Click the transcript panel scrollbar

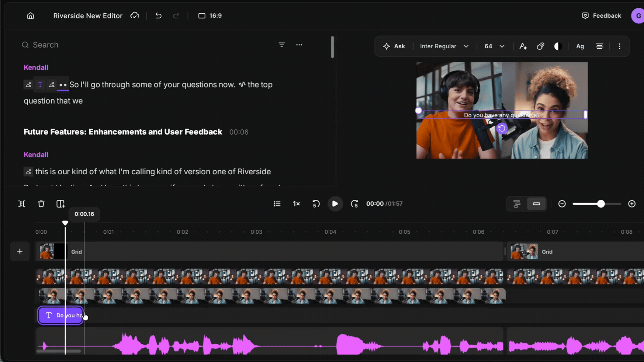coord(332,47)
